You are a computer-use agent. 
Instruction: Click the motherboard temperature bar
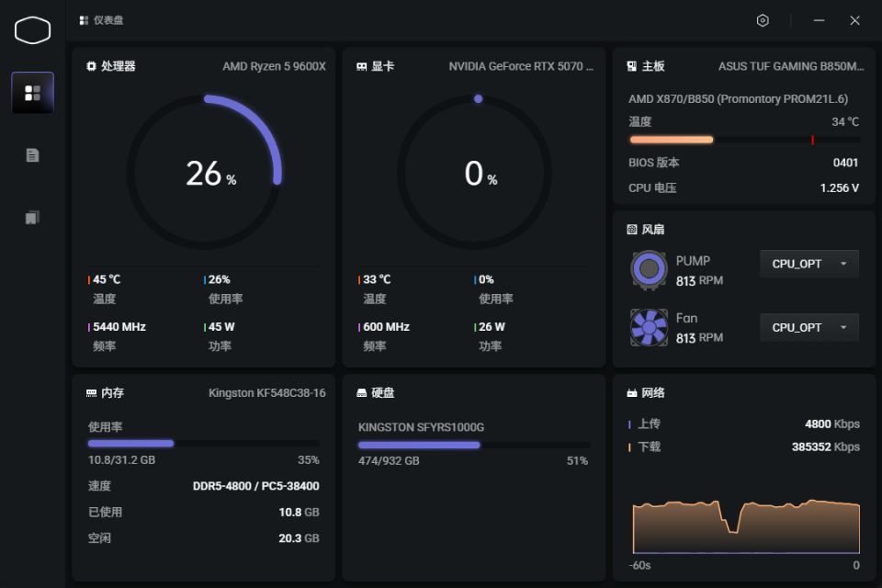[744, 140]
